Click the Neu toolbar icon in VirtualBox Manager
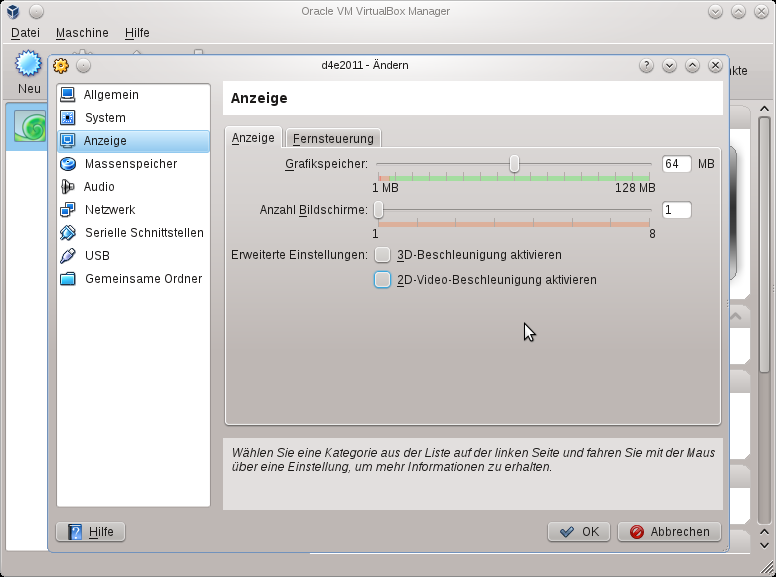 pyautogui.click(x=28, y=63)
